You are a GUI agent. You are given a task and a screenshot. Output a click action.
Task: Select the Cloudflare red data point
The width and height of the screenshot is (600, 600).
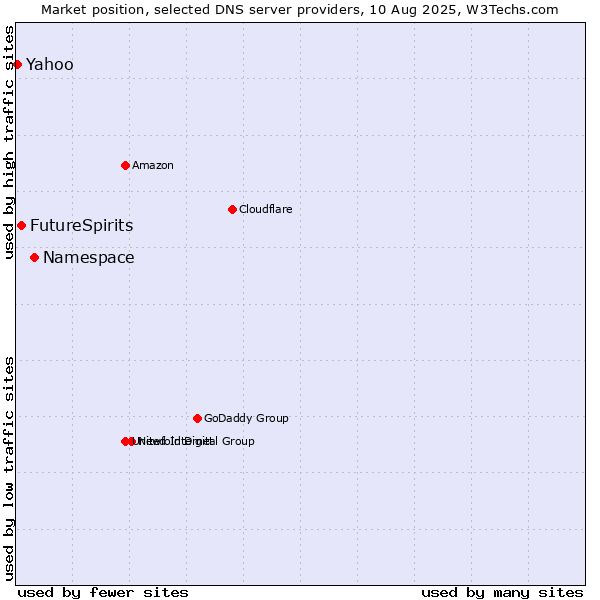coord(232,209)
